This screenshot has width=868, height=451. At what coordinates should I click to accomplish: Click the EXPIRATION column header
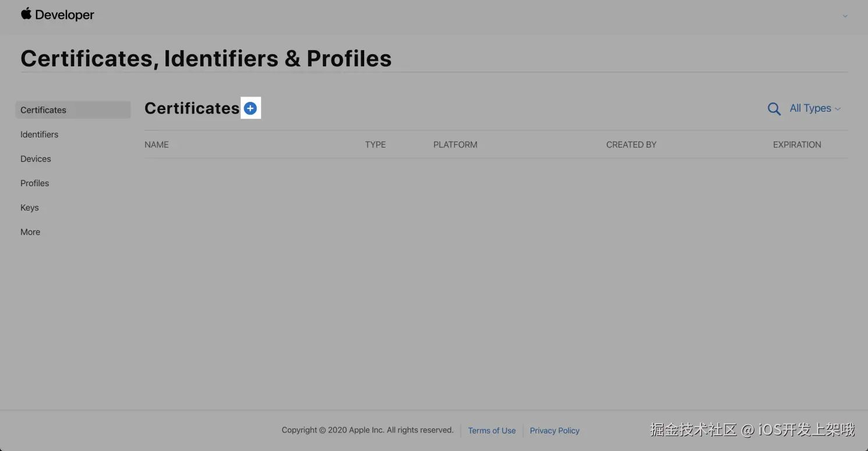797,145
